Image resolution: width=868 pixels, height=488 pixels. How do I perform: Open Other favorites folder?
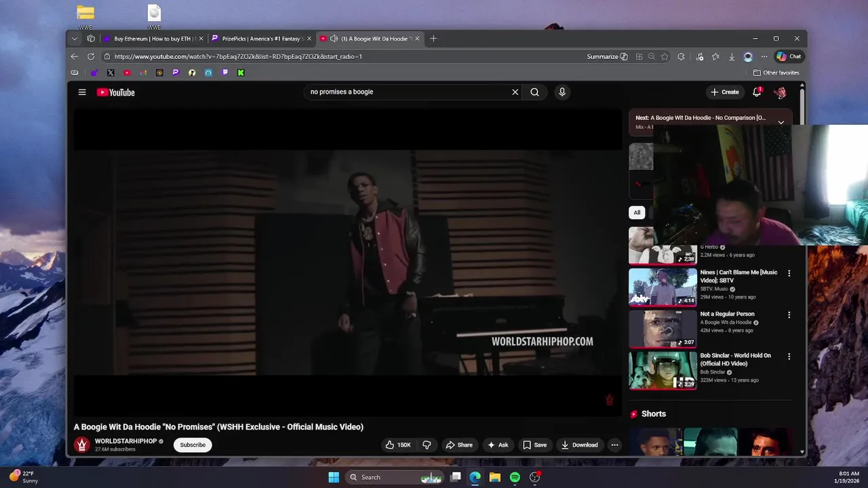point(776,73)
